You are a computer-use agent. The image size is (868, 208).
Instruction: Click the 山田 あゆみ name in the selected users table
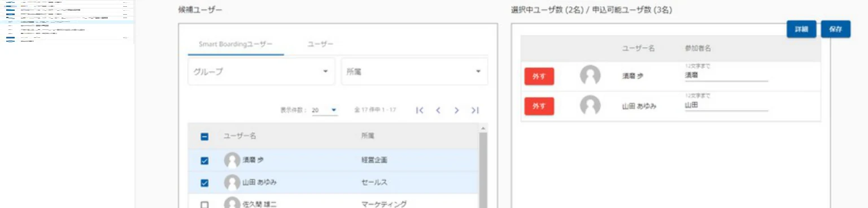click(639, 106)
